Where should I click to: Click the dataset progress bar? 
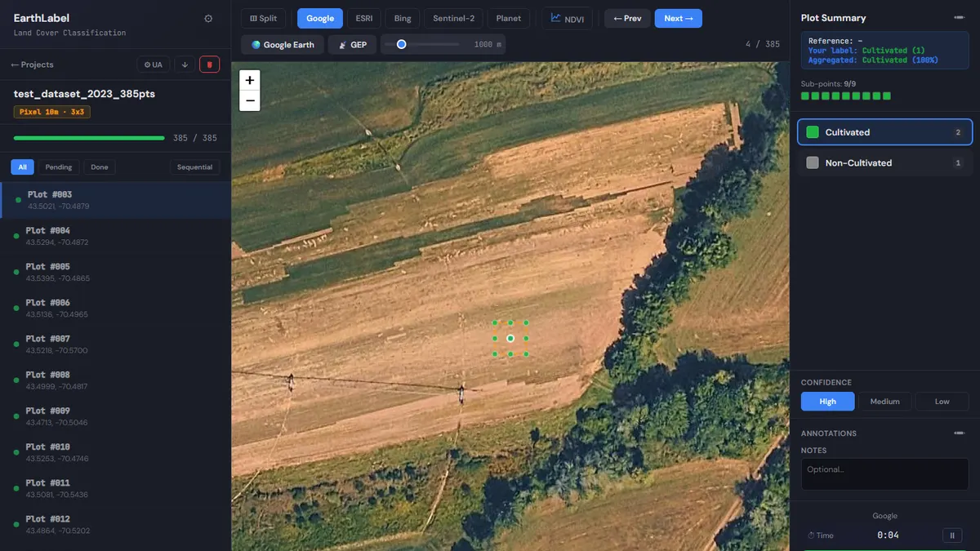click(89, 138)
